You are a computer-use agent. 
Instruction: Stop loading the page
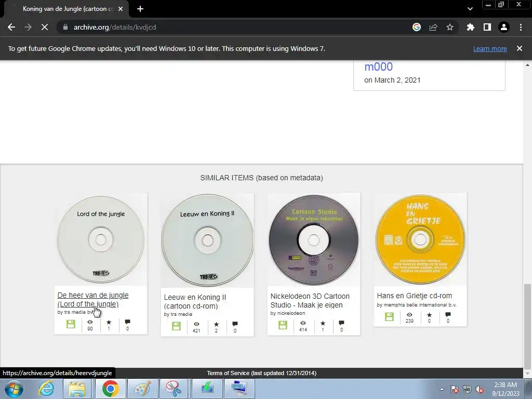tap(45, 27)
